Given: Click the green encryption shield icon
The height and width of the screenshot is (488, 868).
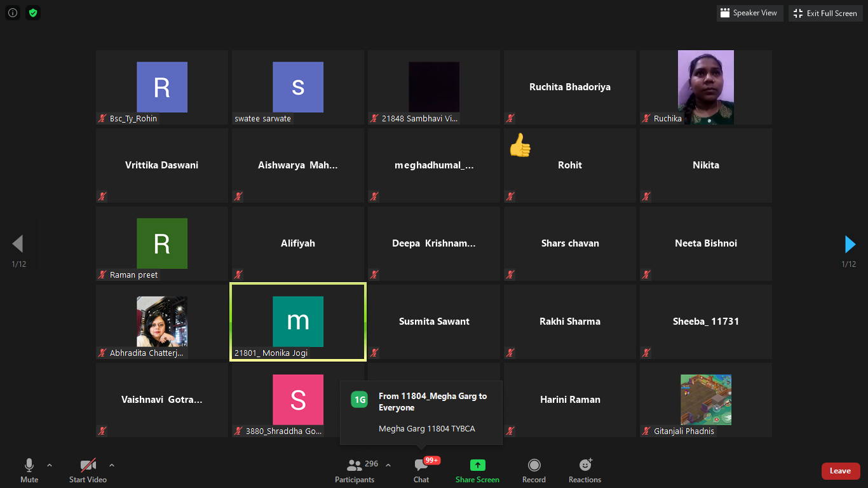Looking at the screenshot, I should [x=33, y=13].
